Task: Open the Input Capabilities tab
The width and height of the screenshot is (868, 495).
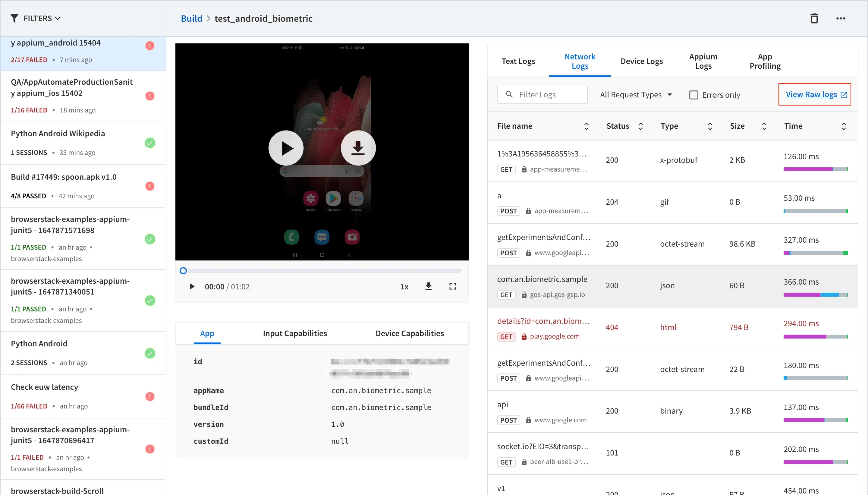Action: (295, 333)
